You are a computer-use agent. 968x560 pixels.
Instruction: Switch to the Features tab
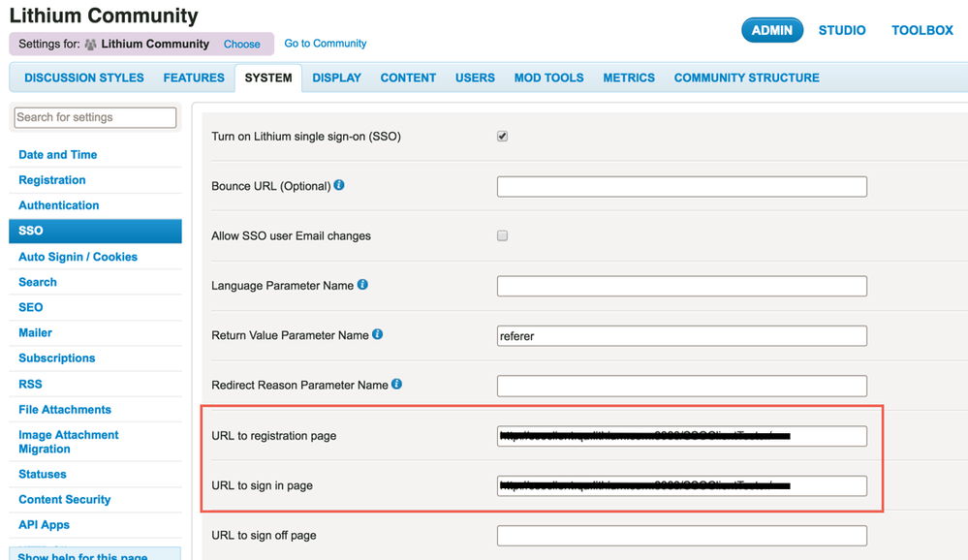[194, 78]
